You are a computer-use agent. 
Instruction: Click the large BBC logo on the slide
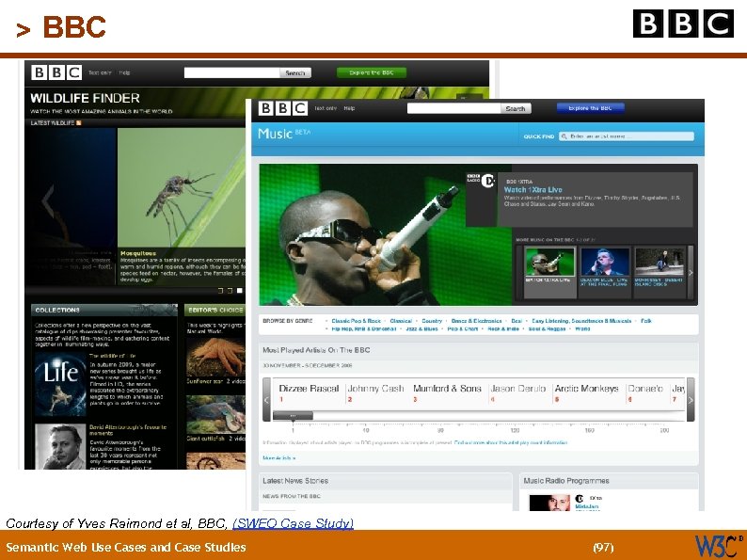[x=683, y=24]
